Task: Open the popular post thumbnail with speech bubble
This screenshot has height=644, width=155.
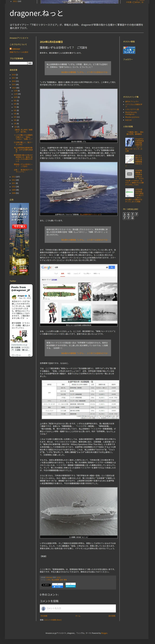Action: point(129,174)
